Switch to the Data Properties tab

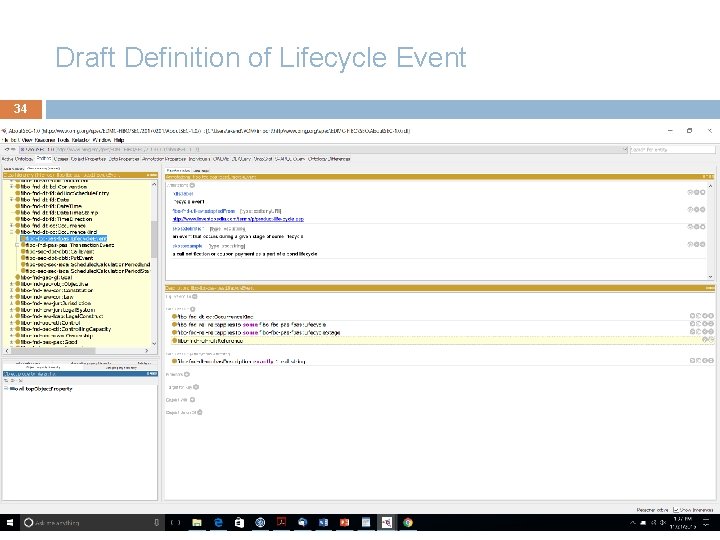coord(124,159)
